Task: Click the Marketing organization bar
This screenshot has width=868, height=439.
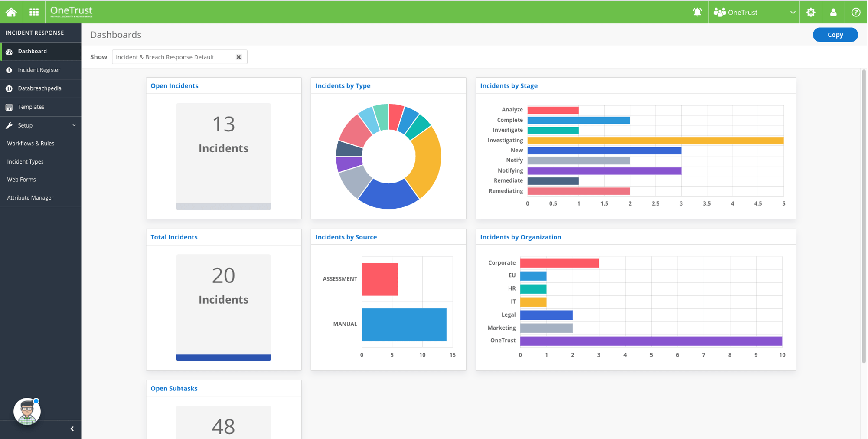Action: tap(546, 328)
